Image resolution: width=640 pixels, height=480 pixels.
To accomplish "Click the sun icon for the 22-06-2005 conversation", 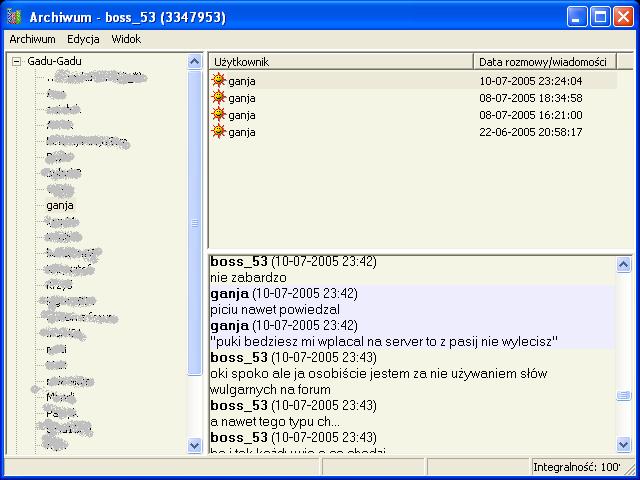I will pos(219,132).
